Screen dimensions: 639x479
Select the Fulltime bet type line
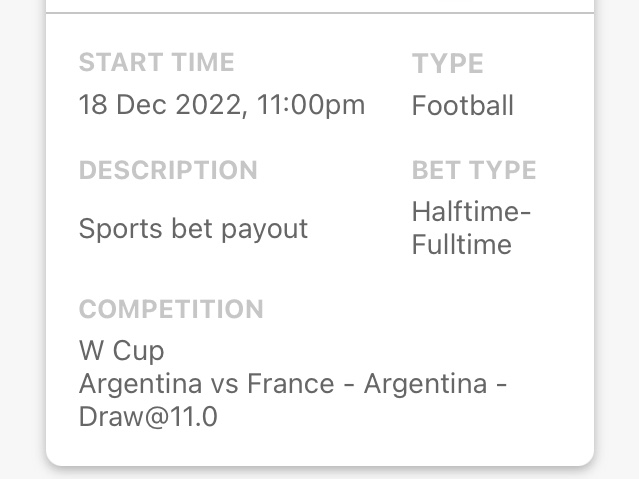tap(461, 245)
